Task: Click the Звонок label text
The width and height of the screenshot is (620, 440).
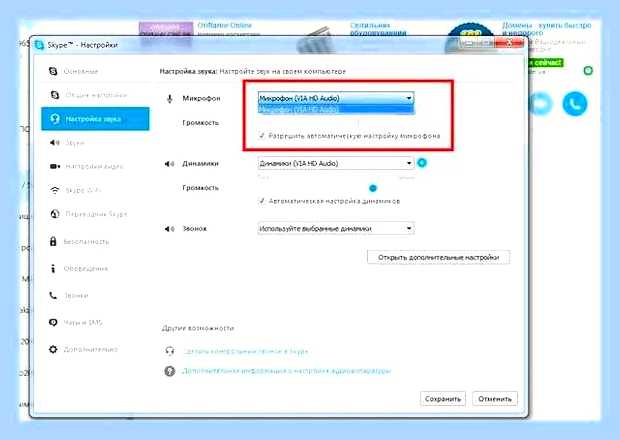Action: click(x=195, y=229)
